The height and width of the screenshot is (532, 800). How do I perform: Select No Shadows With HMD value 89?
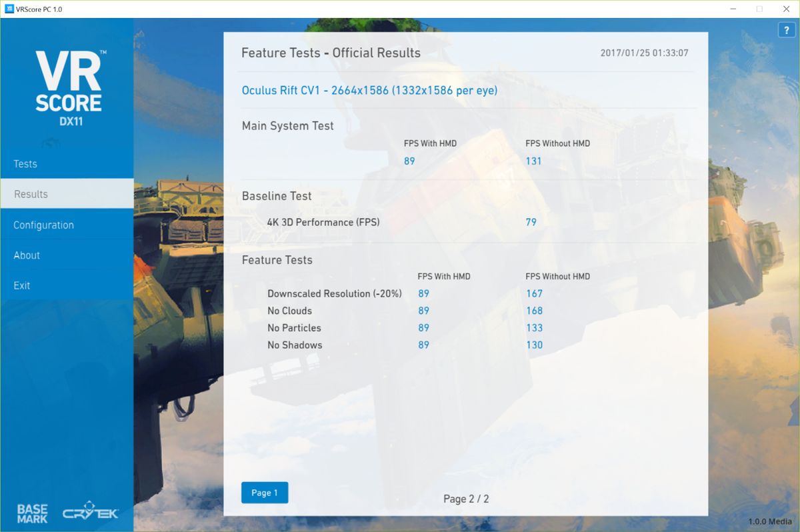click(x=423, y=345)
